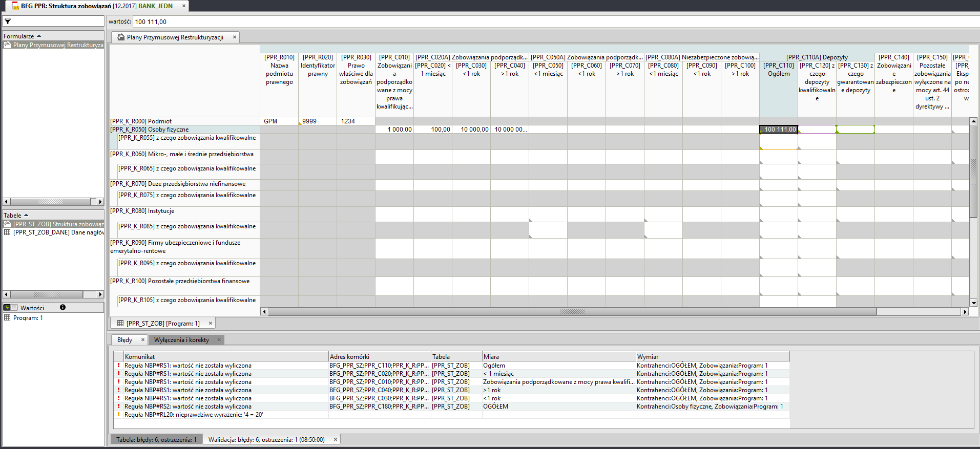Click the document icon on the BFG PPR tab
The width and height of the screenshot is (980, 449).
click(x=15, y=6)
